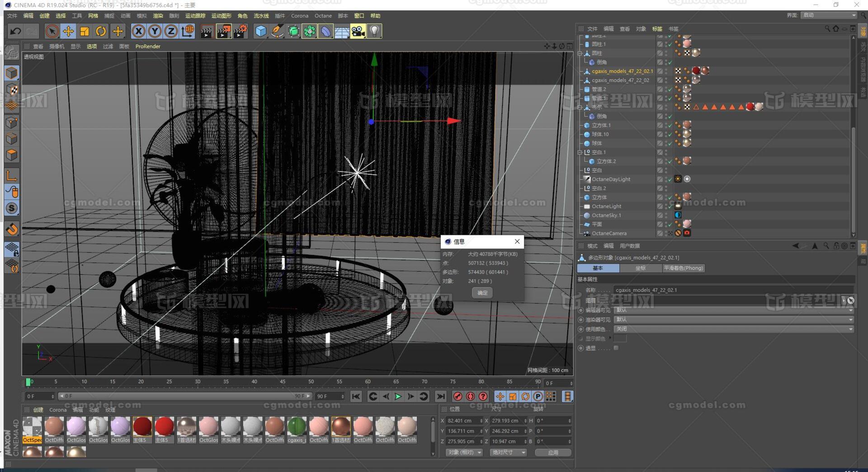The height and width of the screenshot is (472, 868).
Task: Jump to end of timeline
Action: tap(440, 396)
